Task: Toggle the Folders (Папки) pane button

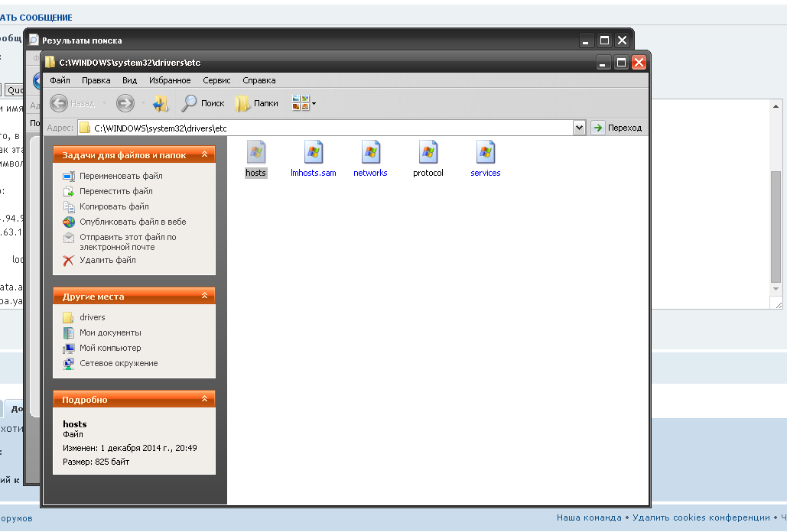Action: (x=257, y=103)
